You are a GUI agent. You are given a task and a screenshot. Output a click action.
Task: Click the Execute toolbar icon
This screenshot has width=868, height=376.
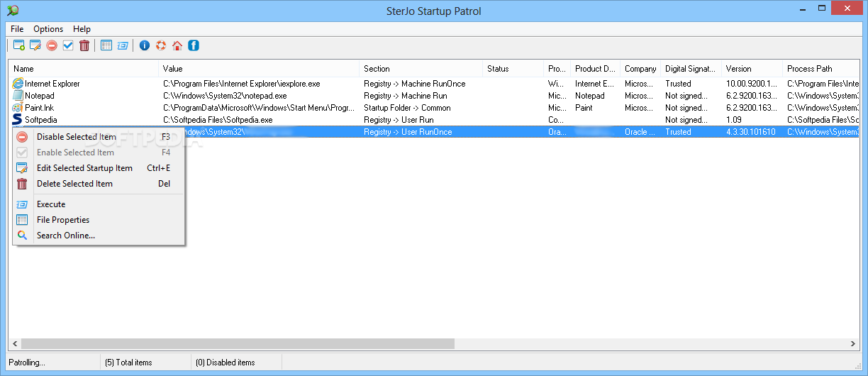click(123, 45)
